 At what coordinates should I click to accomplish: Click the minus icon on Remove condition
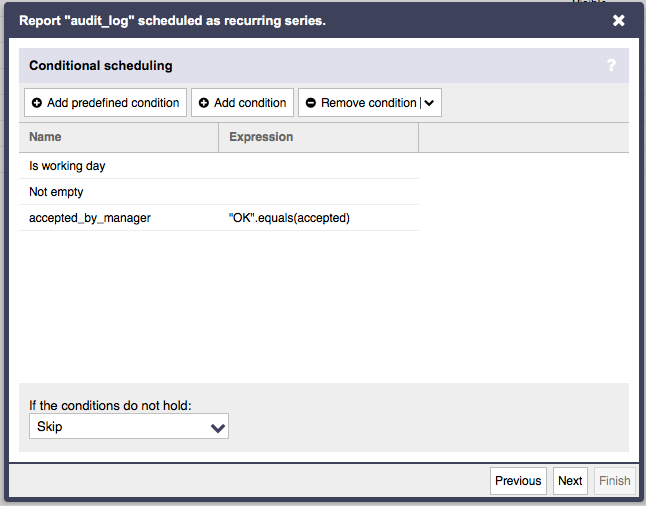[x=311, y=103]
